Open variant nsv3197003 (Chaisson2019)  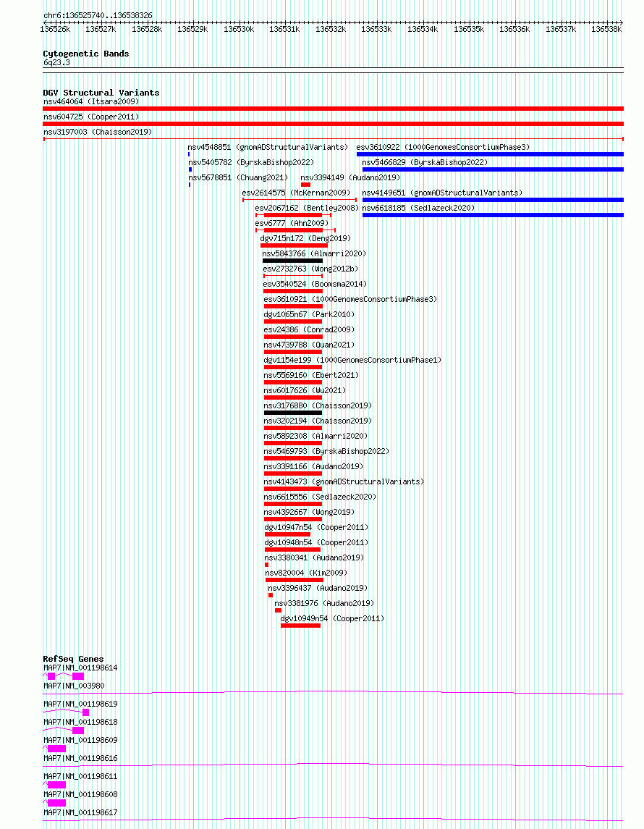pyautogui.click(x=98, y=132)
